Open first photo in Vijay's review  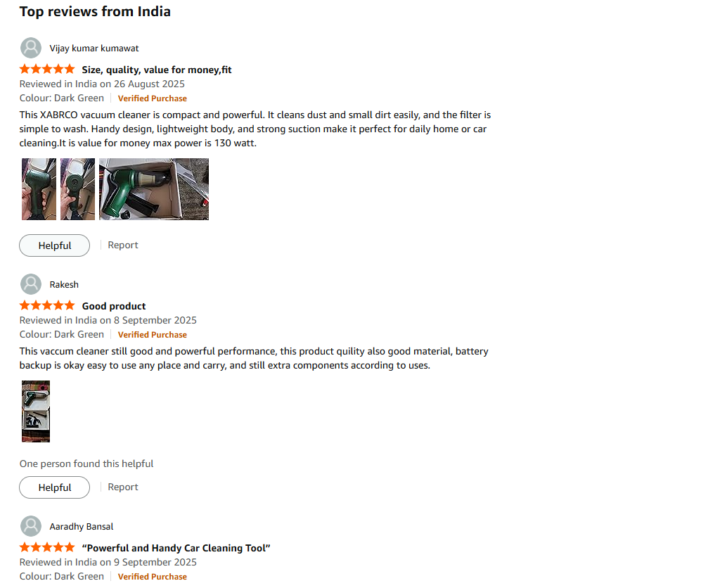point(39,189)
